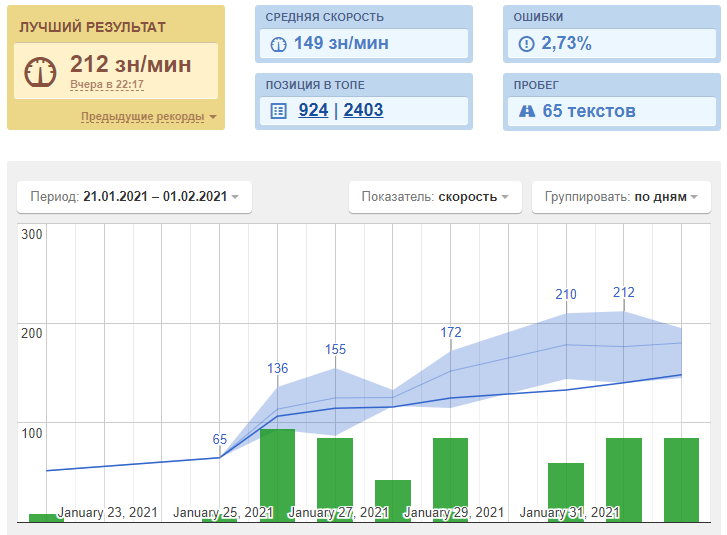The width and height of the screenshot is (727, 535).
Task: Click the ПОЗИЦИЯ В ТОПЕ label
Action: tap(315, 85)
